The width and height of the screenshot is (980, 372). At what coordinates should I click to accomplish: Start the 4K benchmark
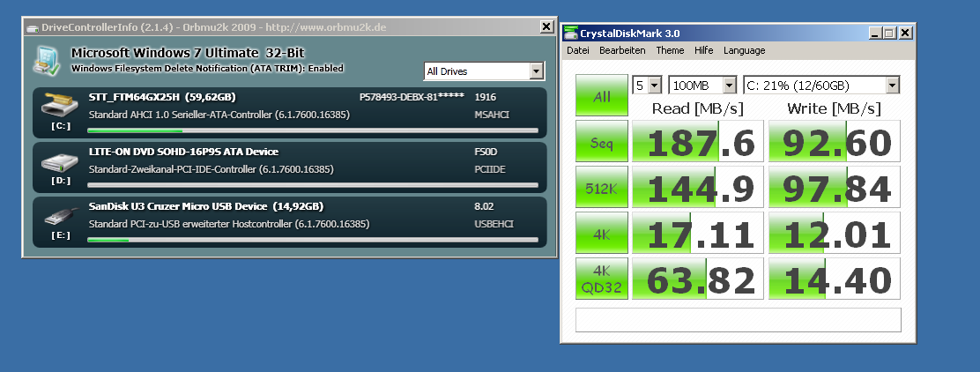pyautogui.click(x=602, y=233)
